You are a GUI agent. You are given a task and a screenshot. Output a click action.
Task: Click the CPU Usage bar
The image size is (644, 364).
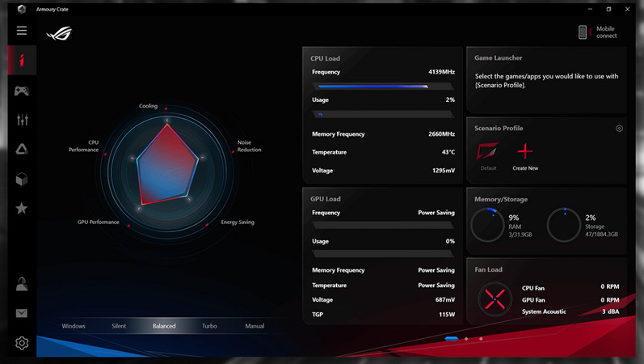(383, 114)
